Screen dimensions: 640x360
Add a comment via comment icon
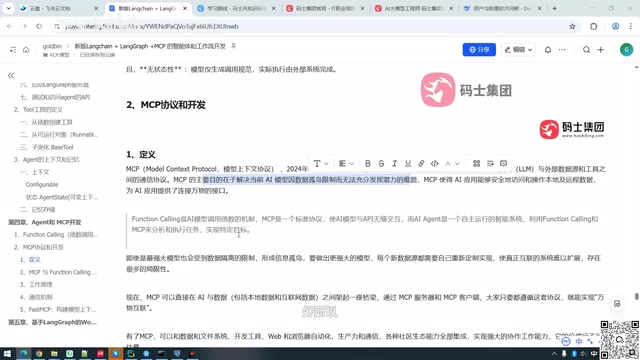pos(503,164)
